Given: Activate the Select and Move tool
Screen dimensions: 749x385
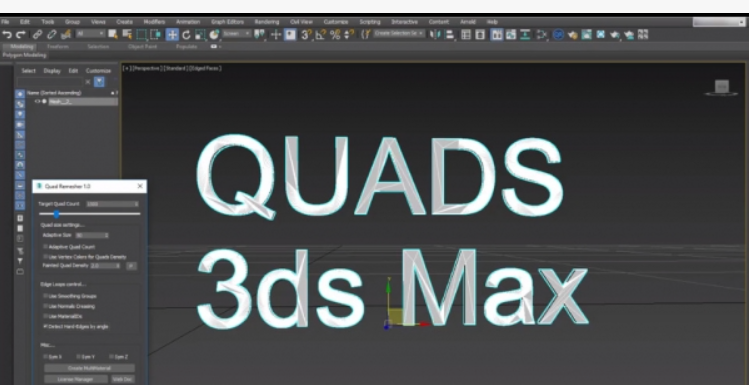Looking at the screenshot, I should [x=172, y=34].
